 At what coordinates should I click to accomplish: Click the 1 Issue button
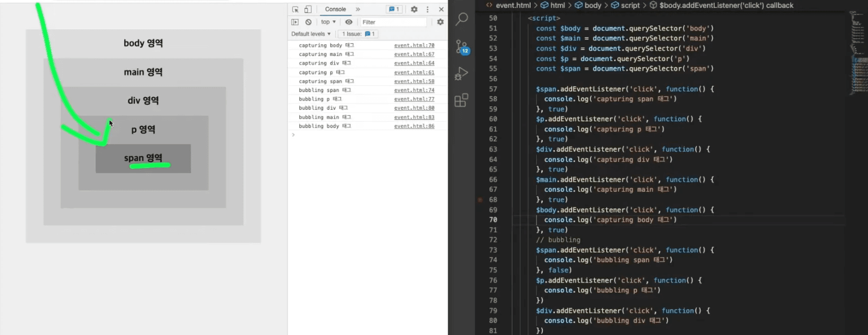point(358,34)
